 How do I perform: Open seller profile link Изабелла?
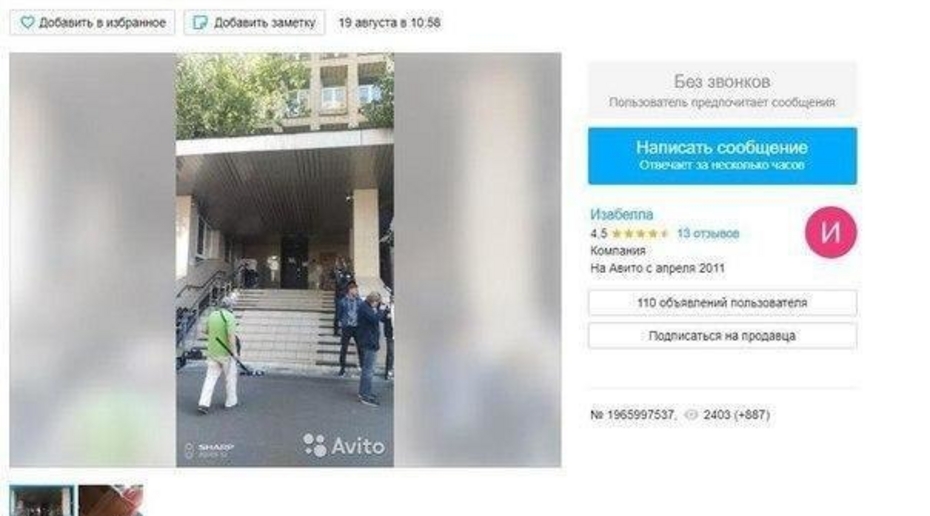622,214
